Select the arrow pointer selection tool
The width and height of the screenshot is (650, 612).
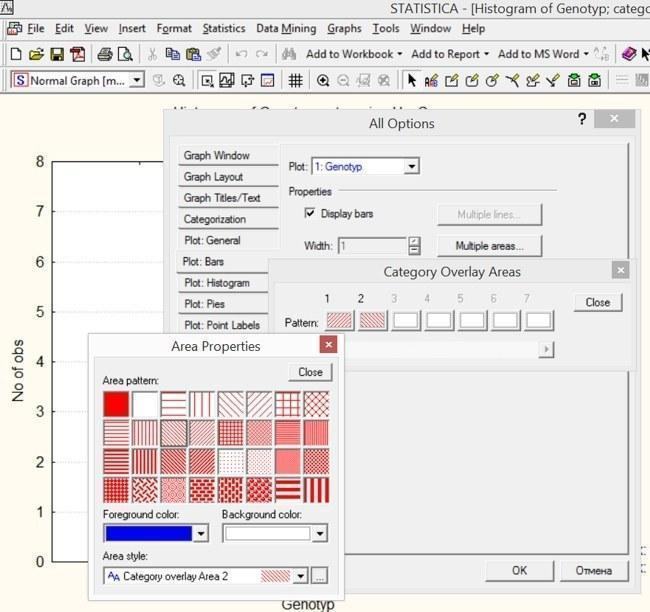tap(411, 80)
